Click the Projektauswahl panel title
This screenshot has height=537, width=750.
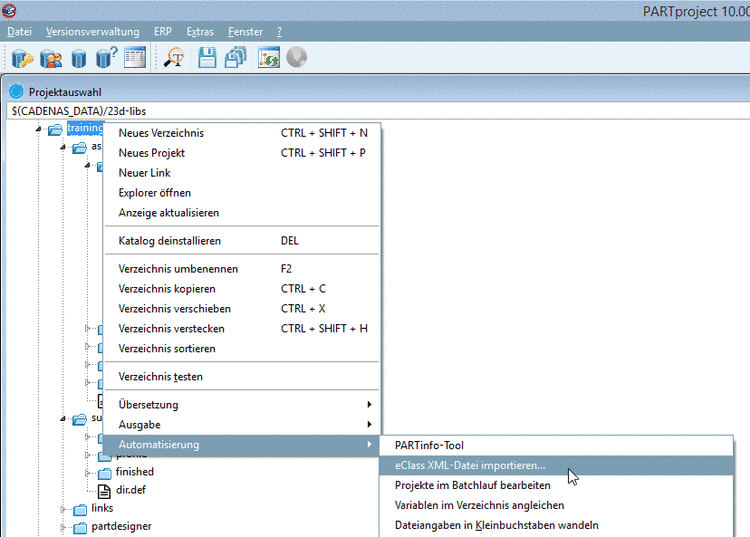pos(65,92)
